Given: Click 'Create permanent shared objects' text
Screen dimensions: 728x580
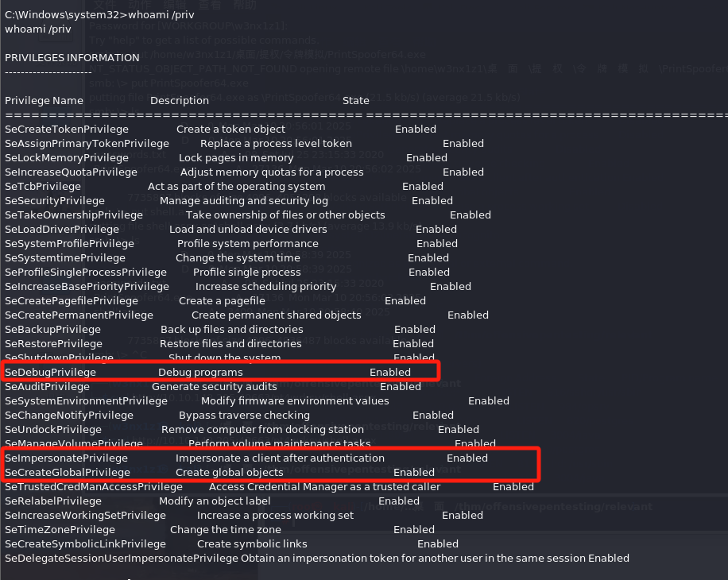Looking at the screenshot, I should point(277,315).
